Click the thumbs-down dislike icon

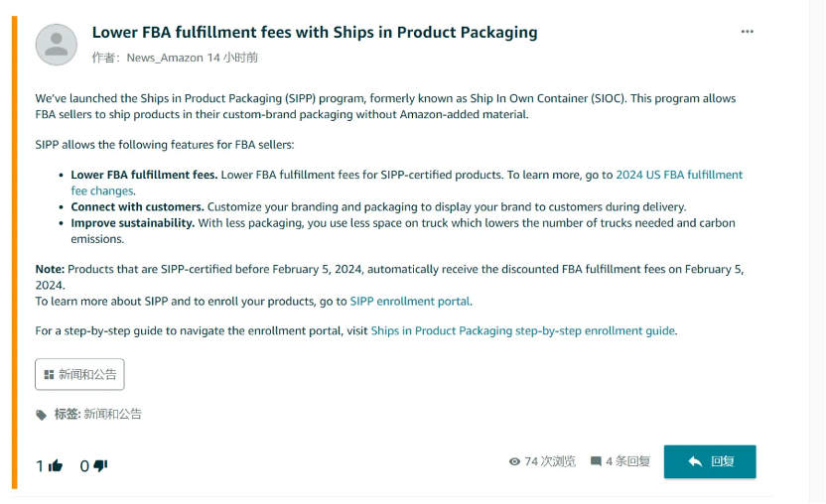pos(100,465)
